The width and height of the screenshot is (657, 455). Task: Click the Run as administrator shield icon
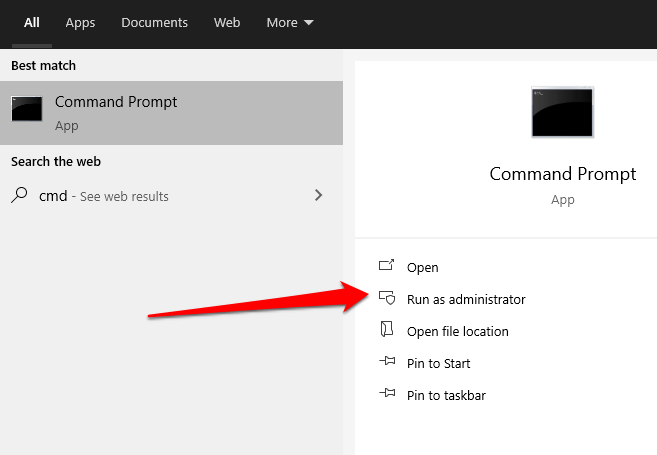387,299
